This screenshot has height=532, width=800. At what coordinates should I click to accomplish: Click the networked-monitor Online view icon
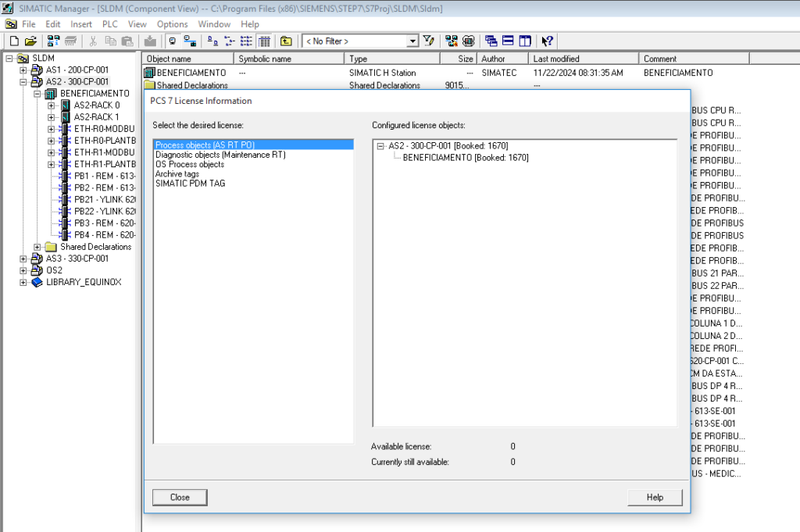point(190,41)
